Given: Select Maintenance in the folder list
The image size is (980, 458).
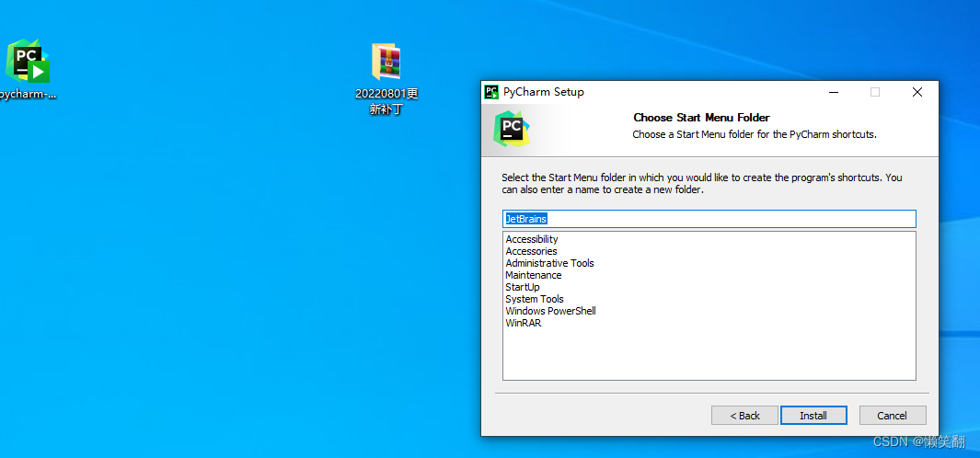Looking at the screenshot, I should [x=533, y=275].
